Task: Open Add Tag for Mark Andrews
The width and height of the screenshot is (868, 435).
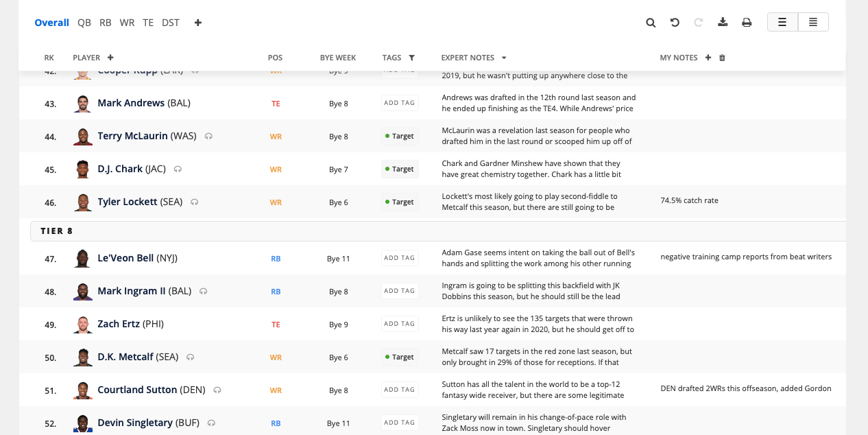Action: tap(400, 103)
